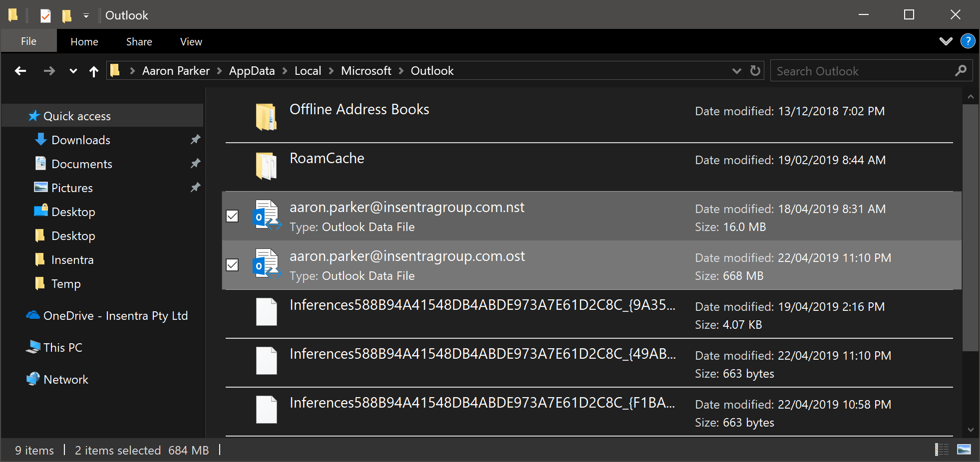
Task: Click the search magnifier icon
Action: point(960,70)
